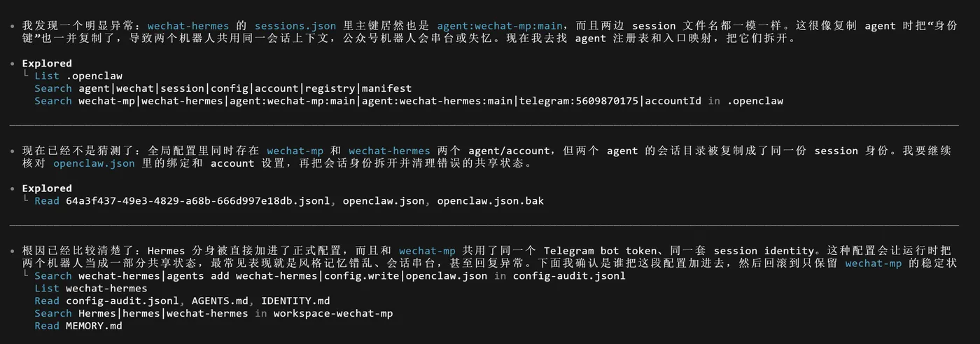Click the bullet before the paragraph starting 我发现一个明显异常
Image resolution: width=980 pixels, height=344 pixels.
[x=13, y=26]
